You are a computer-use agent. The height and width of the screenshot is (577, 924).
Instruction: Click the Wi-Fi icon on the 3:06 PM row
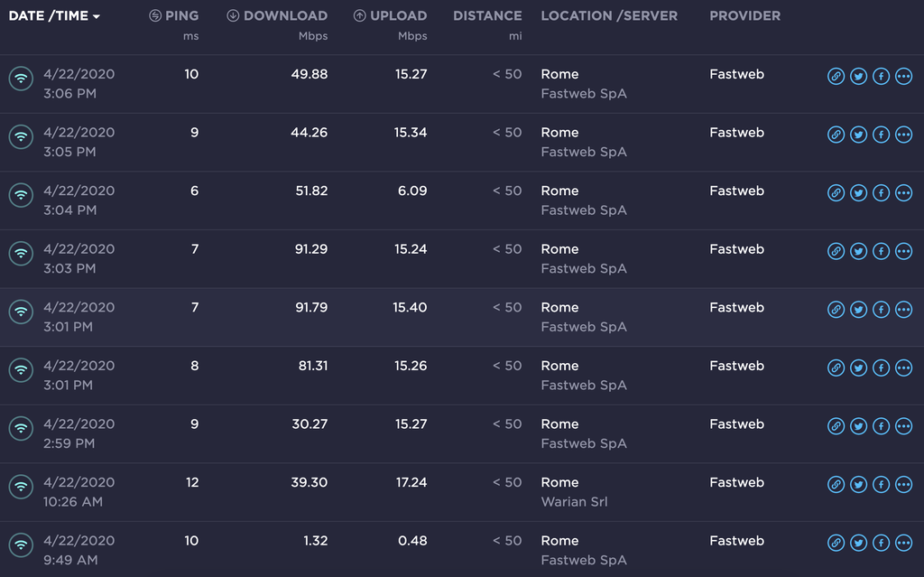[21, 78]
